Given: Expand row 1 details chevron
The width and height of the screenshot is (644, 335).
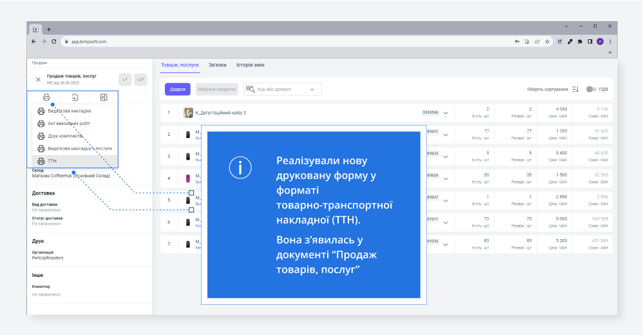Looking at the screenshot, I should coord(445,113).
